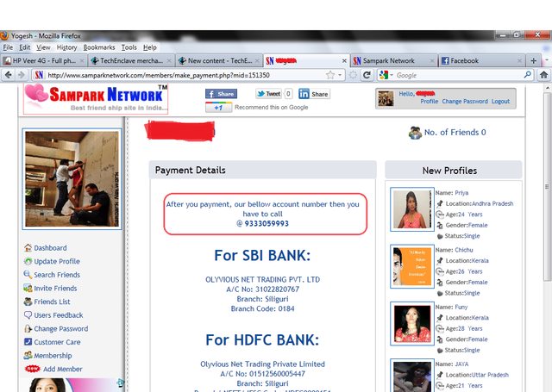This screenshot has height=392, width=552.
Task: Click the No. of Friends people icon
Action: point(415,133)
